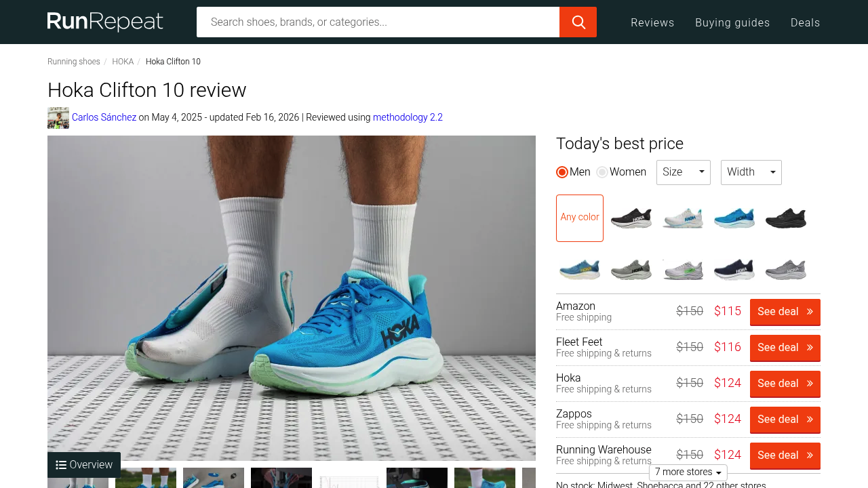The height and width of the screenshot is (488, 868).
Task: See deal at Zappos
Action: (785, 420)
